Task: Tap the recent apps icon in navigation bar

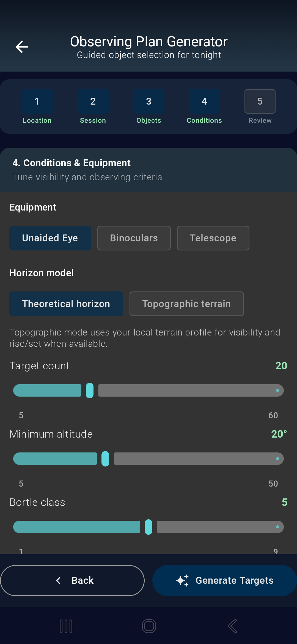Action: 65,626
